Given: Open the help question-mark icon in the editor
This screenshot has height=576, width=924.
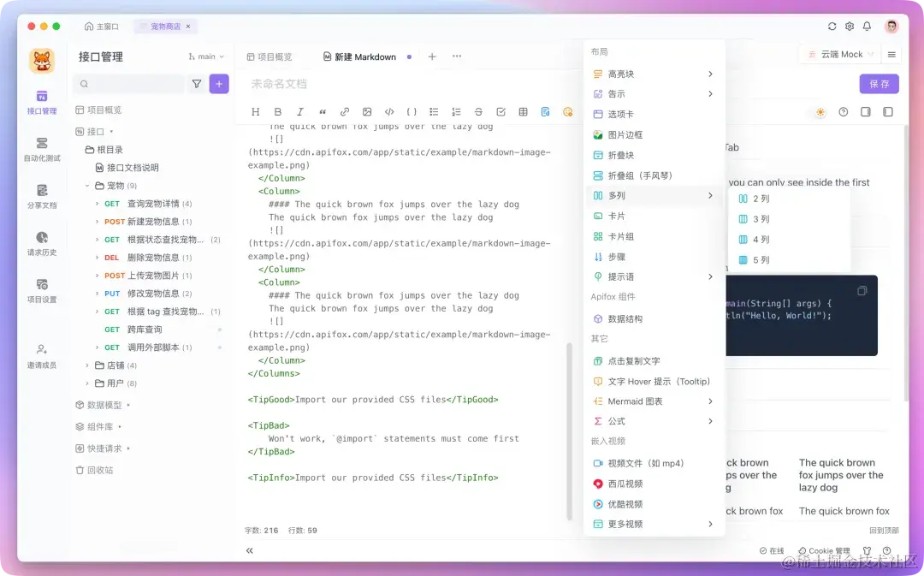Looking at the screenshot, I should (x=844, y=112).
